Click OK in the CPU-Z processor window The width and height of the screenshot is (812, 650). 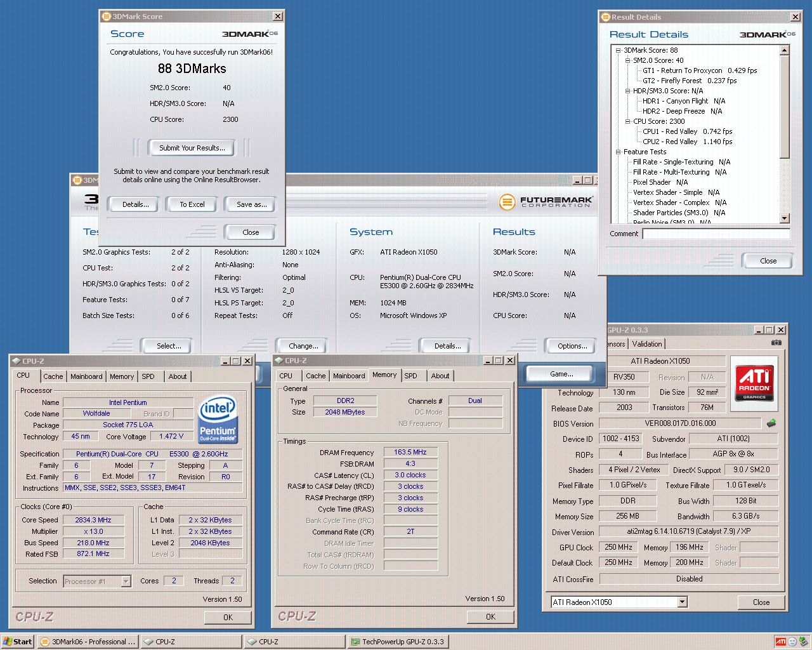(x=228, y=617)
